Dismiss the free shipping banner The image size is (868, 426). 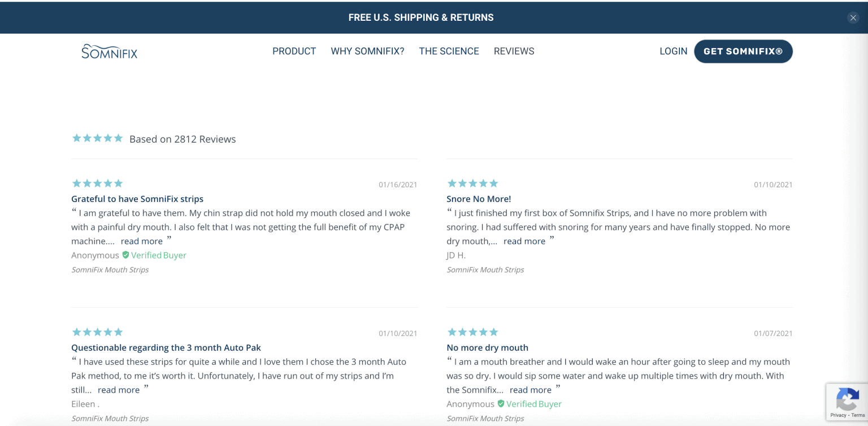853,18
